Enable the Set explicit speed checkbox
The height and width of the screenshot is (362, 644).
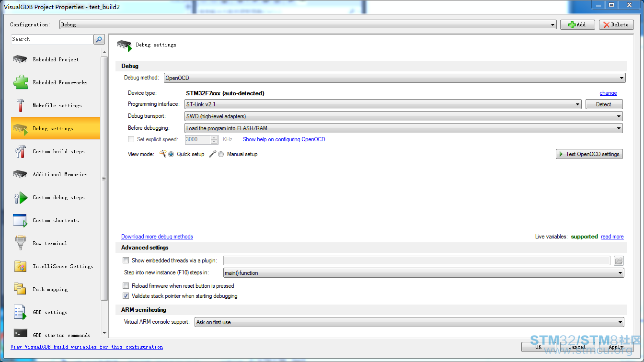coord(131,139)
